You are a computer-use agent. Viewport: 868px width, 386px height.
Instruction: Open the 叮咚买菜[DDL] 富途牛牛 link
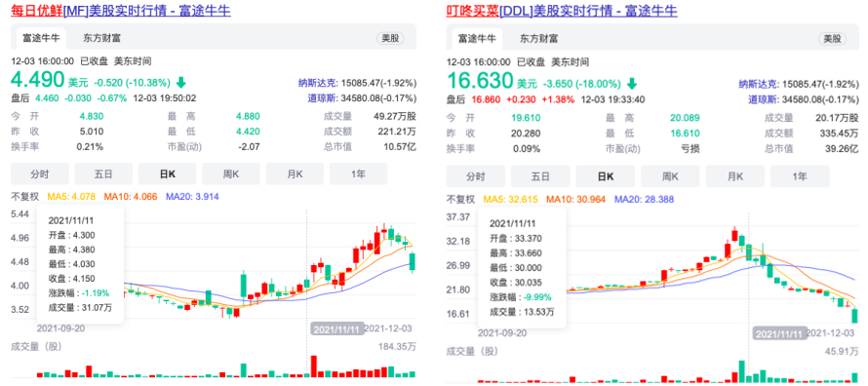tap(562, 11)
